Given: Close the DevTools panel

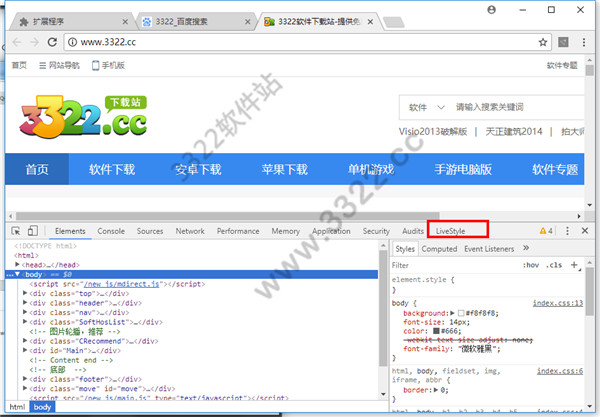Looking at the screenshot, I should tap(585, 231).
